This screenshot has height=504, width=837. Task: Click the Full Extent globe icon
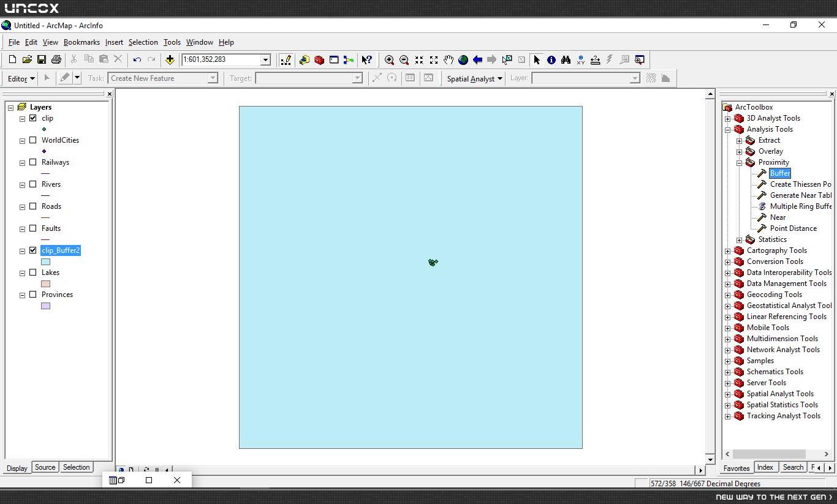pyautogui.click(x=463, y=59)
